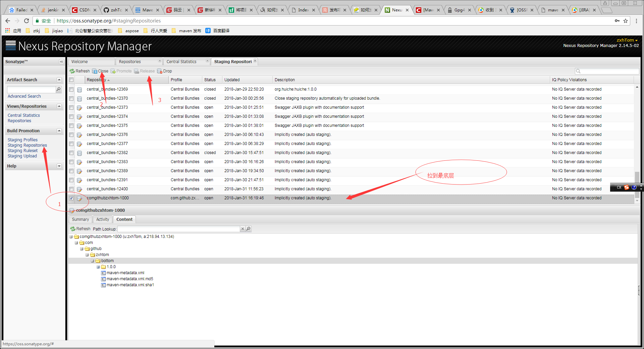Check the central_bundles-12376 row checkbox

pos(71,135)
